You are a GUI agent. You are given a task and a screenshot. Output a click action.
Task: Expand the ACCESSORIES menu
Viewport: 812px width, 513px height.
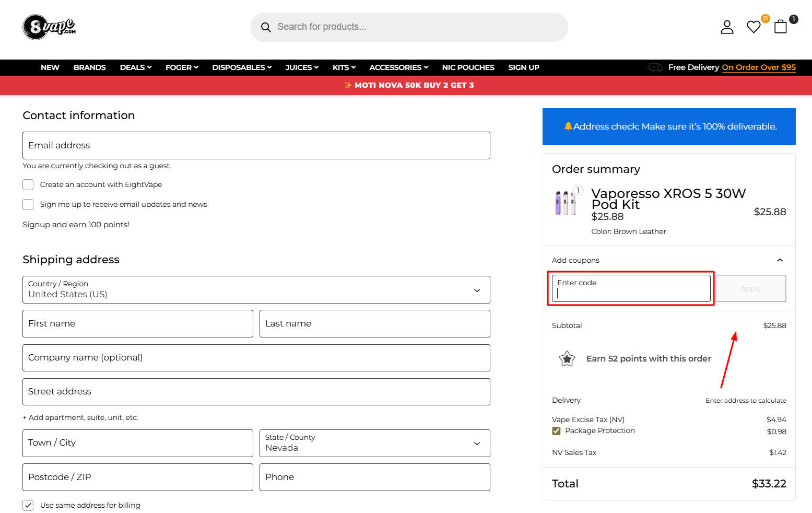pos(399,67)
